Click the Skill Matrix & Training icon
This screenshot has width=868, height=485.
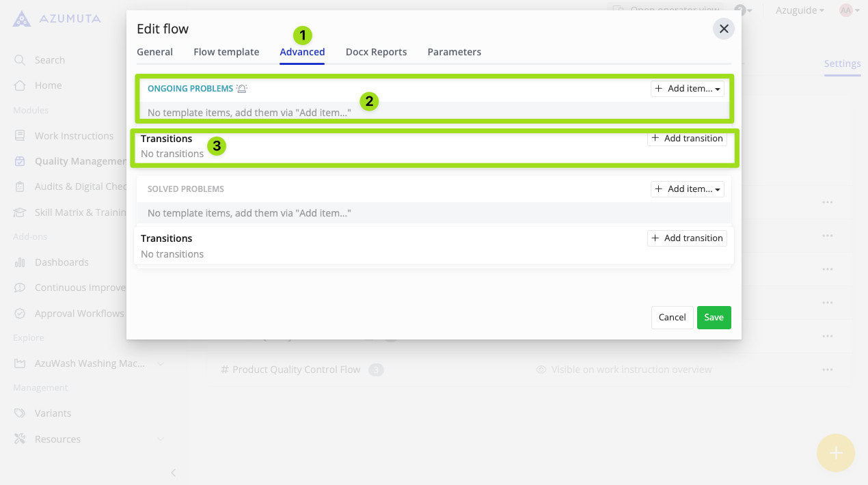pyautogui.click(x=19, y=212)
